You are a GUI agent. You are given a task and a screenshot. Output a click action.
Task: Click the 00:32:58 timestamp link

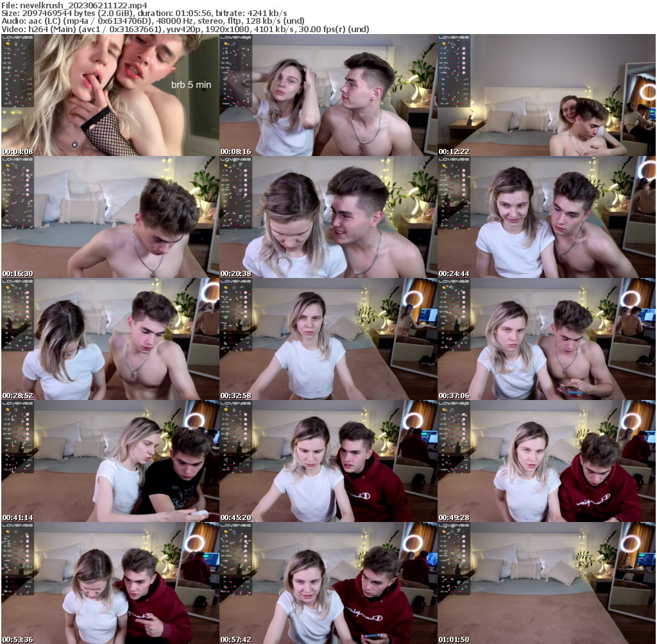tap(236, 396)
